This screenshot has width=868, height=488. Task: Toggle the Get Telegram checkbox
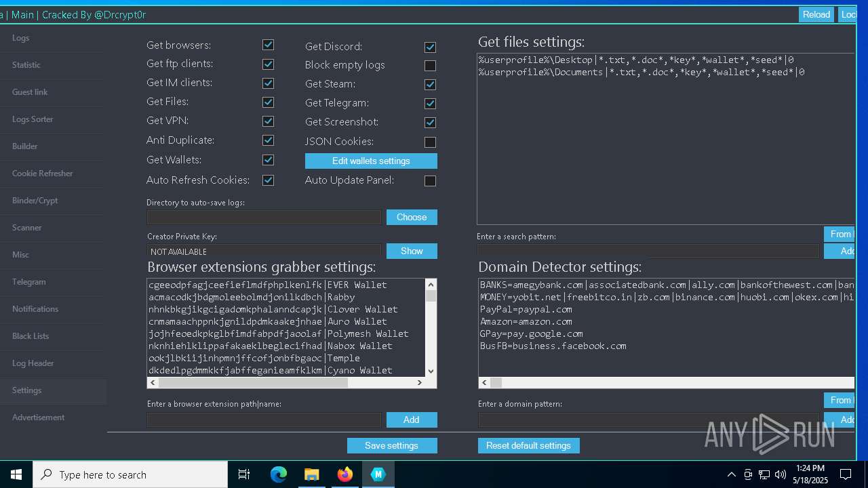[x=430, y=104]
